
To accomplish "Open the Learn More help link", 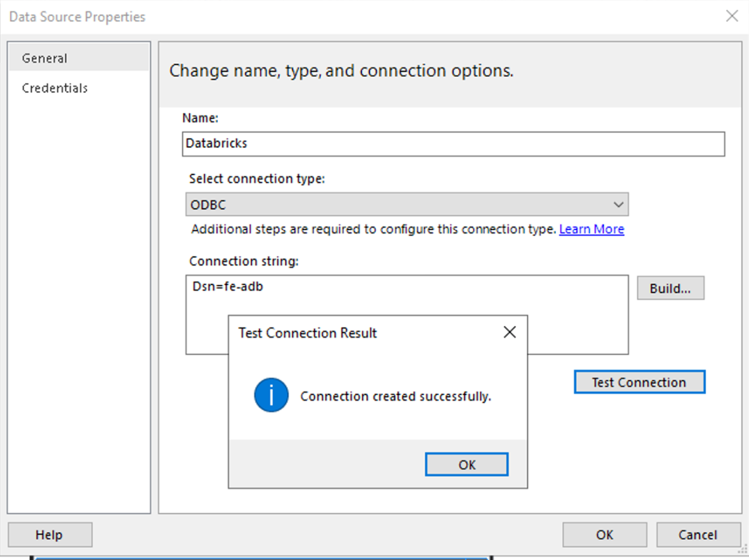I will pos(591,229).
